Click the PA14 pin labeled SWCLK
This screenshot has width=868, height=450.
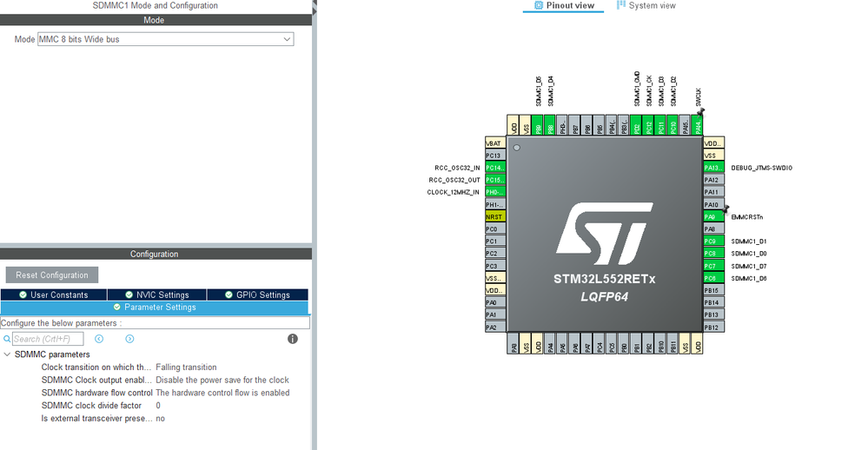[x=697, y=126]
